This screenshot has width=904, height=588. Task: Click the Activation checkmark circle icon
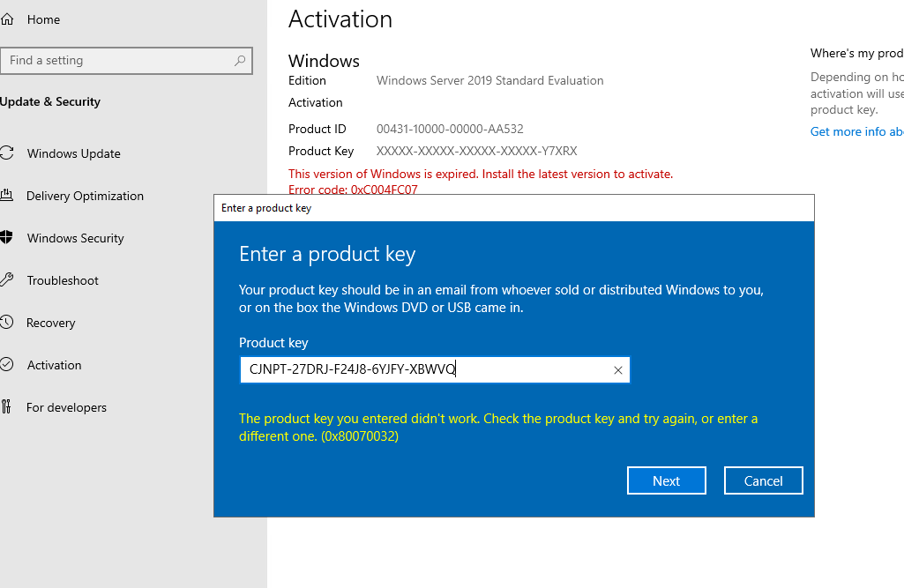[x=7, y=365]
